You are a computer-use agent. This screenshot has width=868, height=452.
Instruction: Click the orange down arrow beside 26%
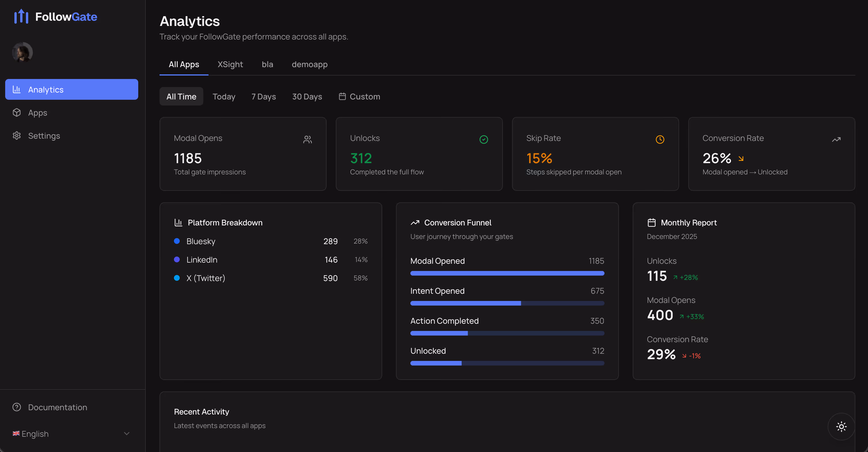(741, 159)
